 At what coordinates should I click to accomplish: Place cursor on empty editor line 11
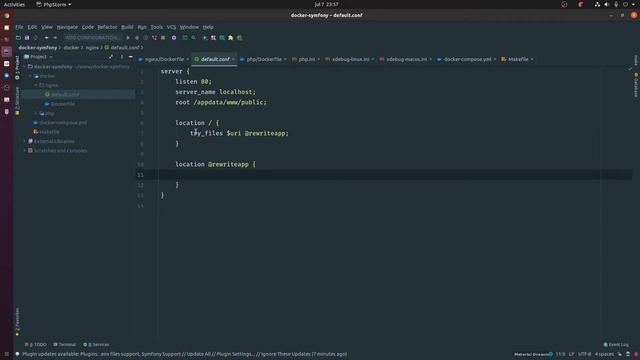384,175
